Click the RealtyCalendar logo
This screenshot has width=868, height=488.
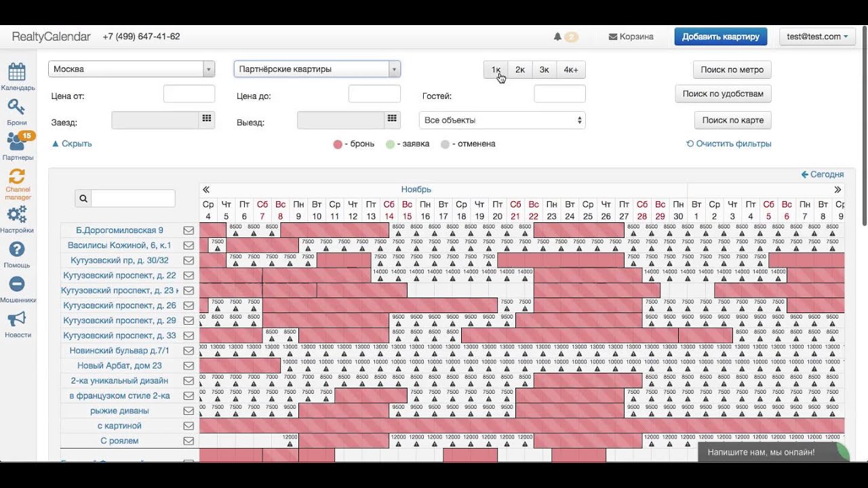point(51,37)
